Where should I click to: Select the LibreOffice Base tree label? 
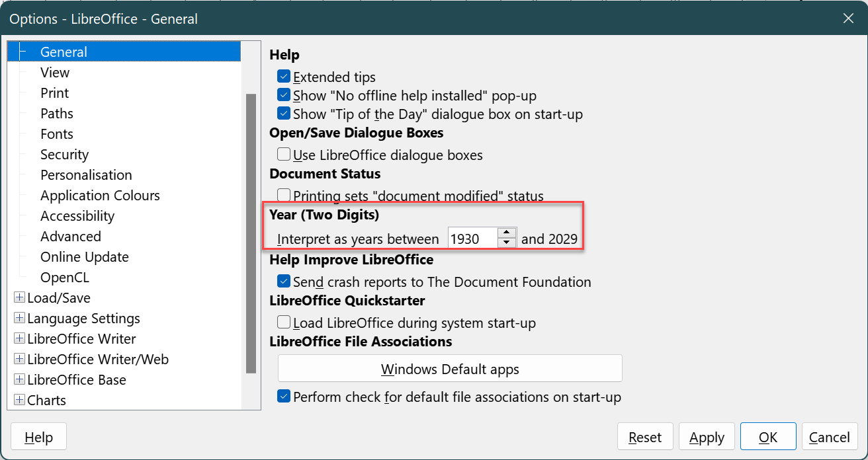77,380
